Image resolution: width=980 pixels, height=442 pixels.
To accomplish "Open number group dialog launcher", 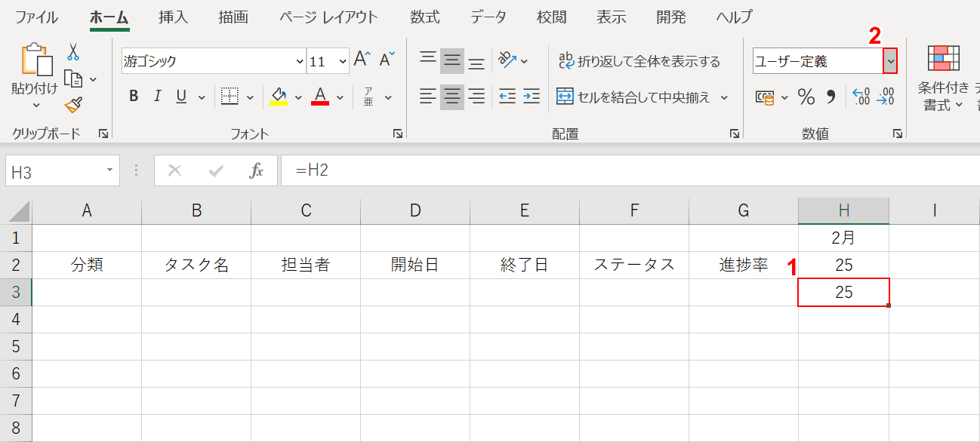I will [898, 134].
